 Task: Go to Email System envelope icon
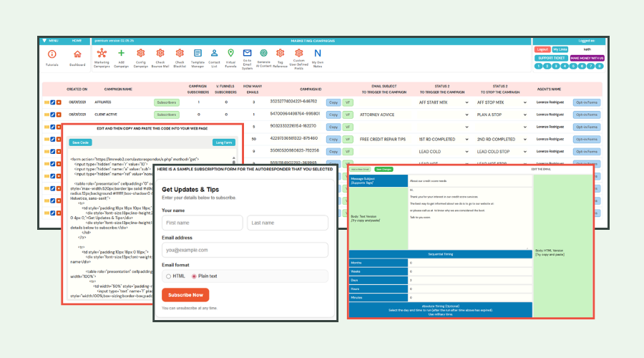[247, 53]
